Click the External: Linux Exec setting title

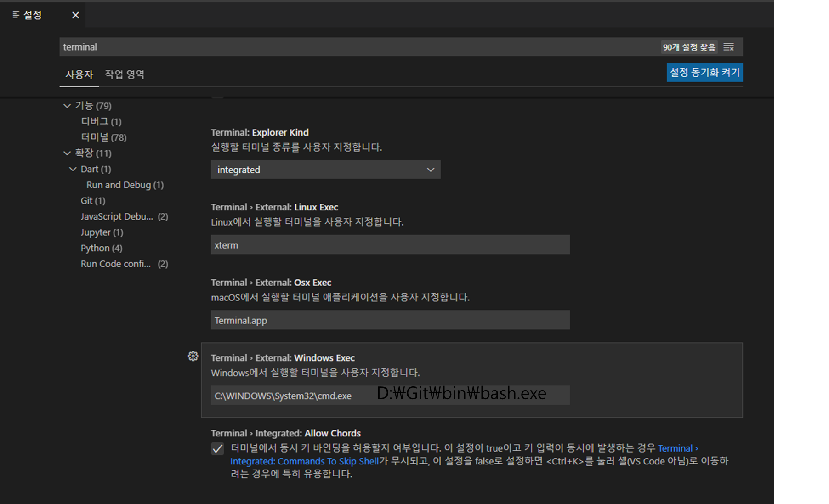point(274,207)
